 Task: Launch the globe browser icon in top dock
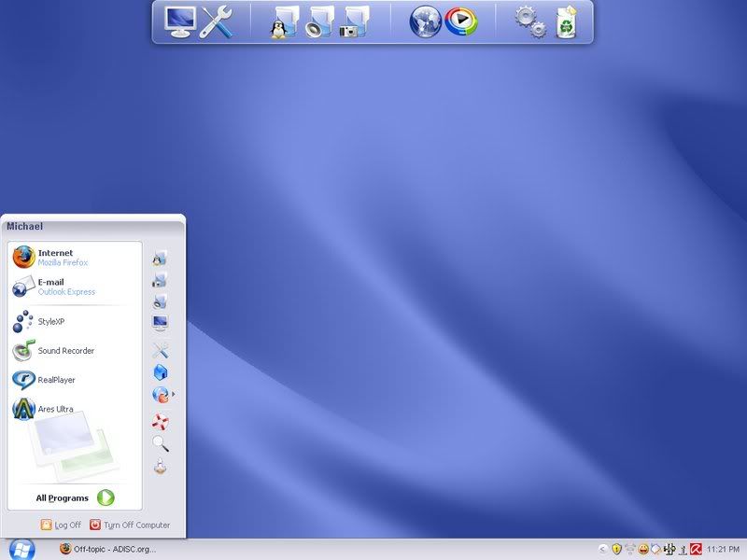(x=426, y=21)
